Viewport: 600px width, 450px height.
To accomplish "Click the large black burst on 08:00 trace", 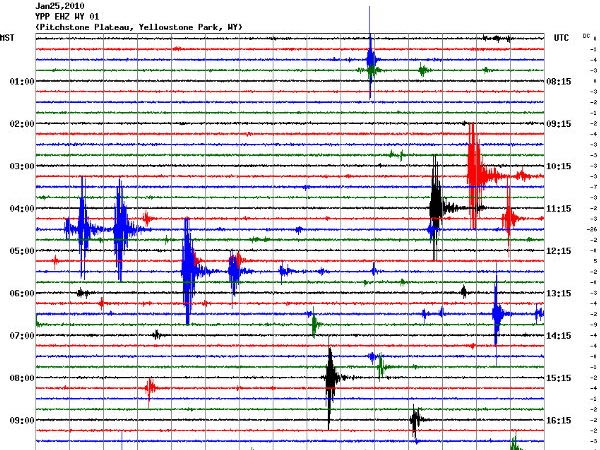I will coord(330,378).
